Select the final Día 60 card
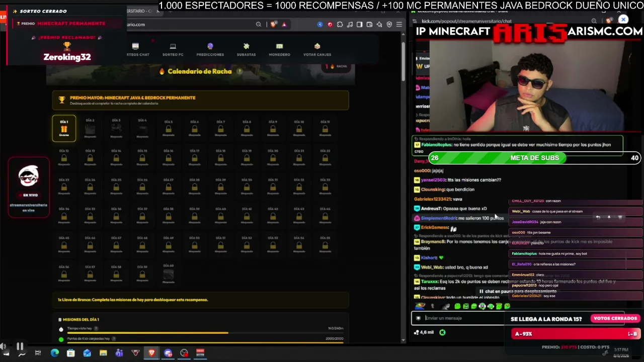The height and width of the screenshot is (362, 644). click(x=168, y=274)
